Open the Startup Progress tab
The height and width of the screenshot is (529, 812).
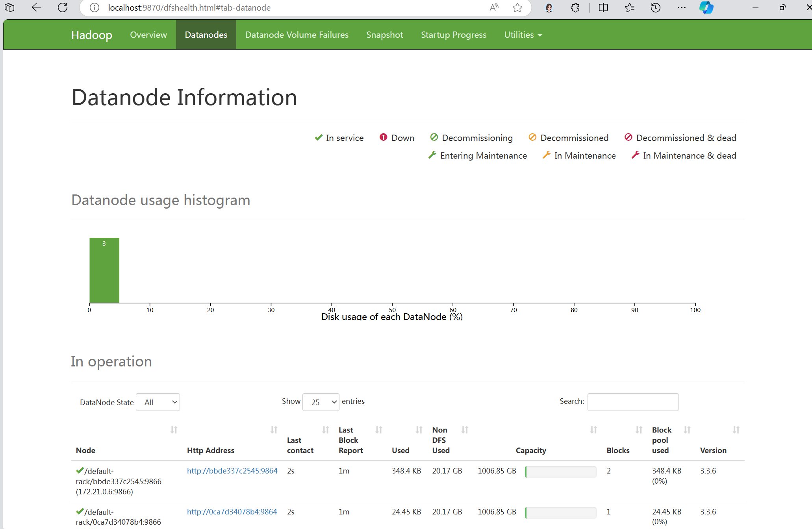454,35
